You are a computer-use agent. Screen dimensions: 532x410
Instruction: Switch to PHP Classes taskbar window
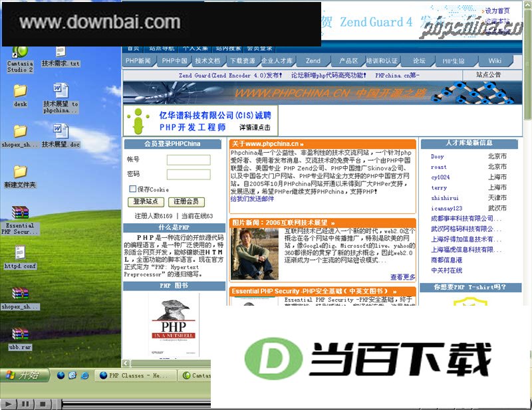click(x=135, y=375)
